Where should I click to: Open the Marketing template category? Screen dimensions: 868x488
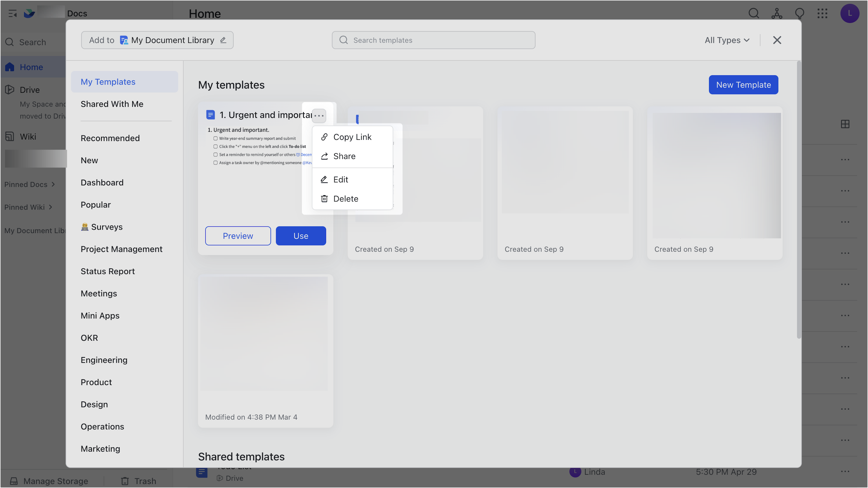click(100, 448)
